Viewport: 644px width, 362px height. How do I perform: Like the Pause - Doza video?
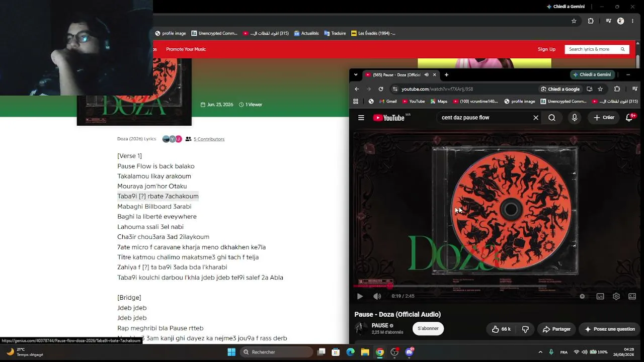(501, 329)
